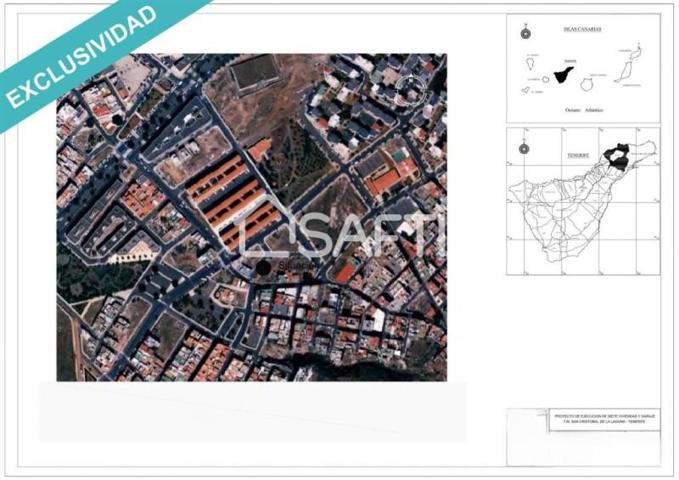Click the EXCLUSIVIDAD corner banner
Image resolution: width=679 pixels, height=480 pixels.
point(82,56)
